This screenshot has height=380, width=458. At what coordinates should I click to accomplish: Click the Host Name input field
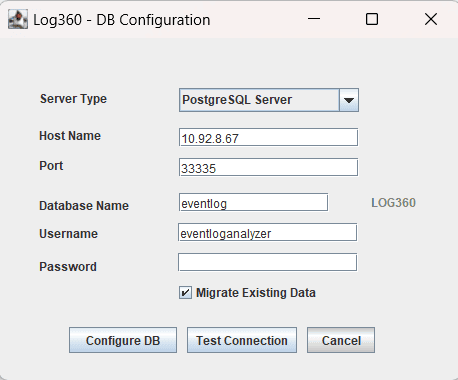click(268, 137)
